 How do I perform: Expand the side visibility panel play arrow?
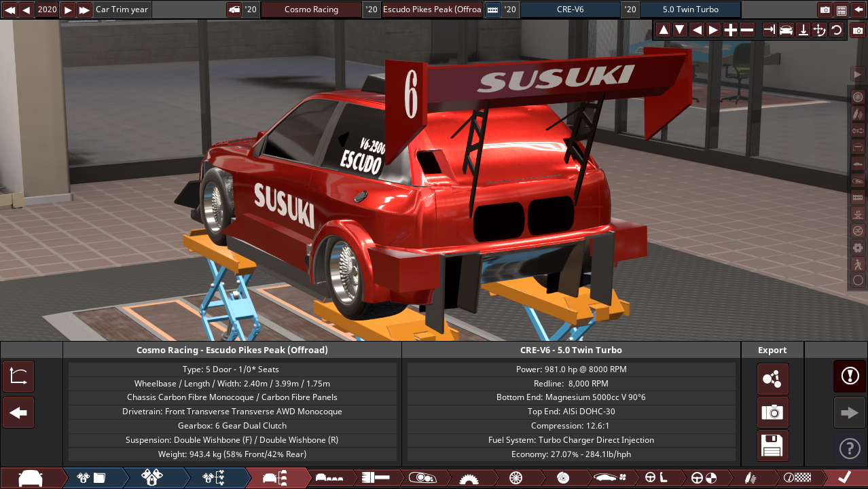[x=858, y=73]
